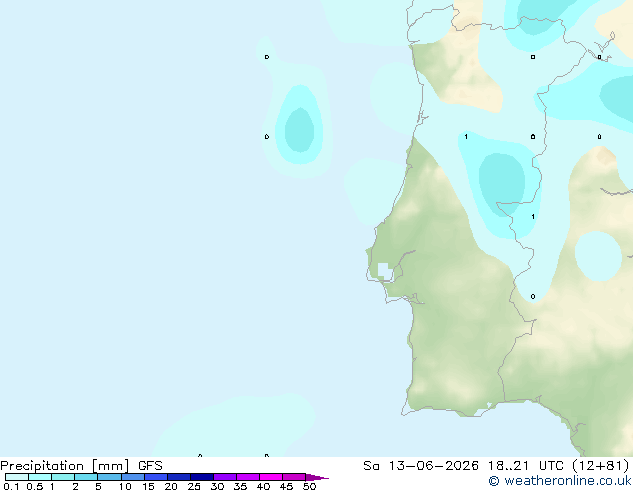This screenshot has height=490, width=634.
Task: Click the 0.5–1 mm legend swatch
Action: 40,477
